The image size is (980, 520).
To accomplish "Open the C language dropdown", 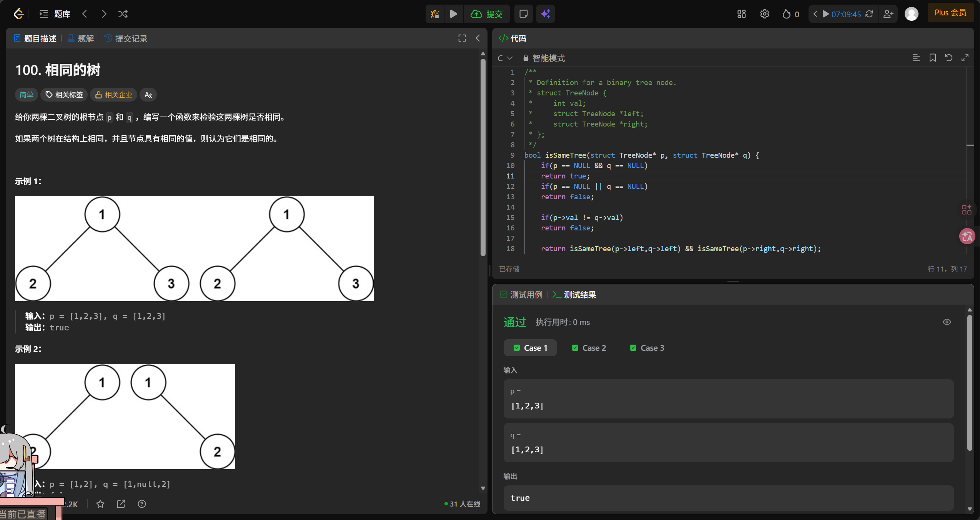I will pyautogui.click(x=505, y=58).
